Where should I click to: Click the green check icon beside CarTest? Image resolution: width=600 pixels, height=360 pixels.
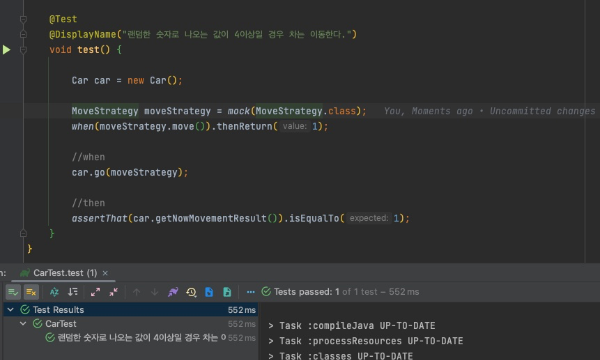[x=38, y=324]
